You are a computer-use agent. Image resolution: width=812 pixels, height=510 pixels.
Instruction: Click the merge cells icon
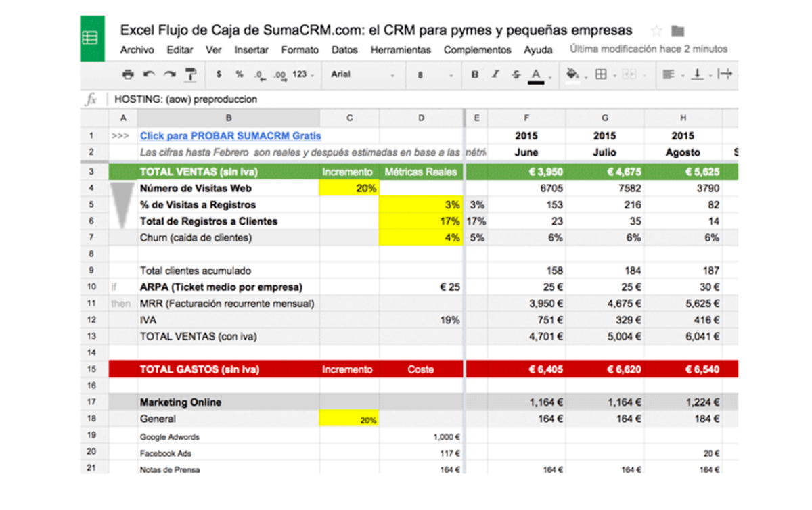pyautogui.click(x=630, y=74)
